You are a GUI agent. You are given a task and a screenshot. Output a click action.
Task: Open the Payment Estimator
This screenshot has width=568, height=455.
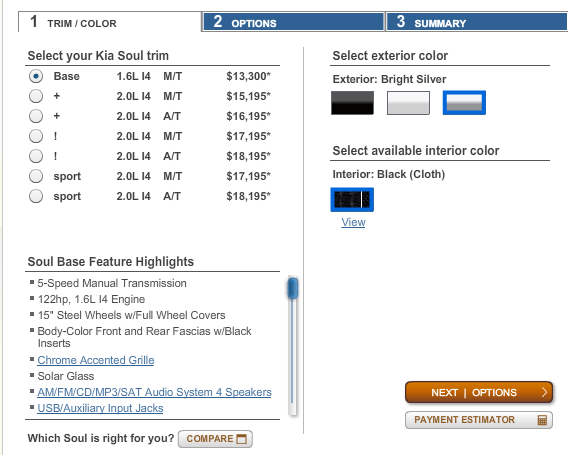pos(479,419)
